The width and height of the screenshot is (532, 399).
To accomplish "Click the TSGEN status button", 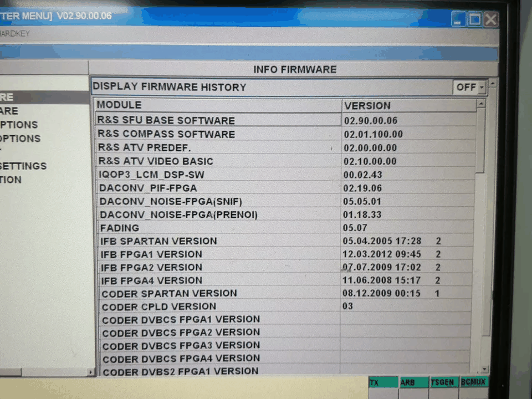I will (444, 382).
